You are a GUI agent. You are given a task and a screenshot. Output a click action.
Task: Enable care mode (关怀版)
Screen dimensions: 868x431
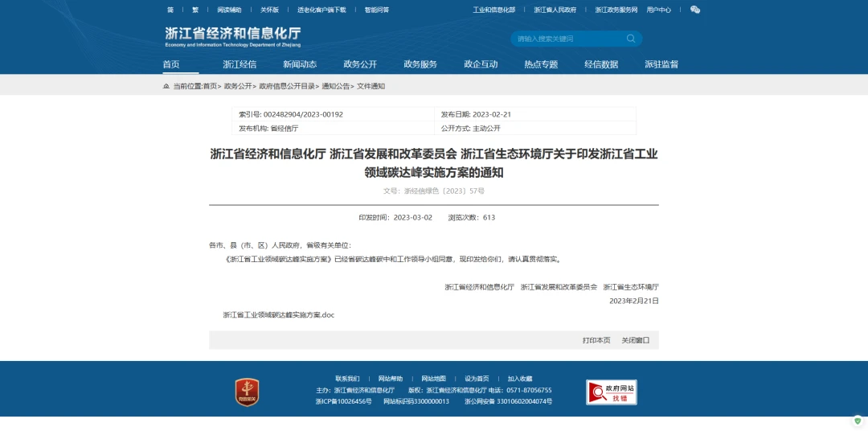click(x=269, y=10)
